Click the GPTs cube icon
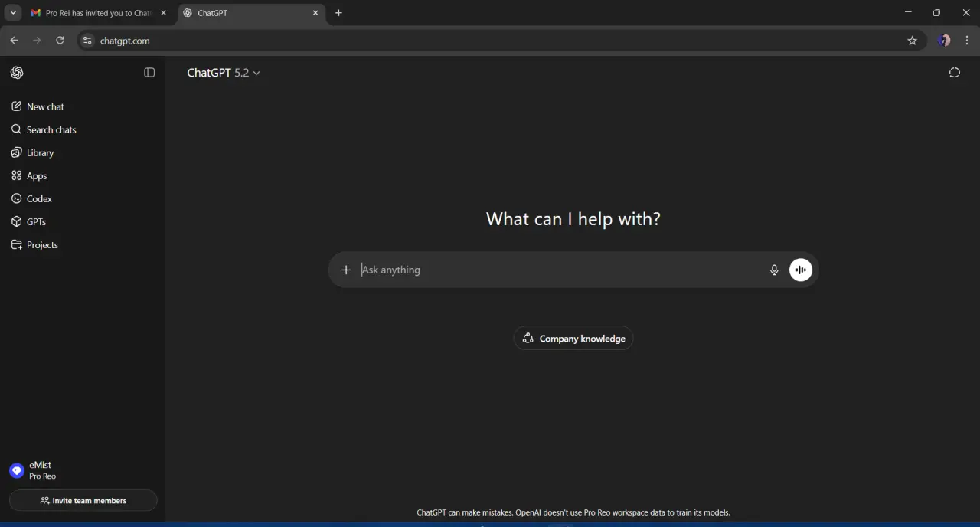Image resolution: width=980 pixels, height=527 pixels. (x=17, y=221)
